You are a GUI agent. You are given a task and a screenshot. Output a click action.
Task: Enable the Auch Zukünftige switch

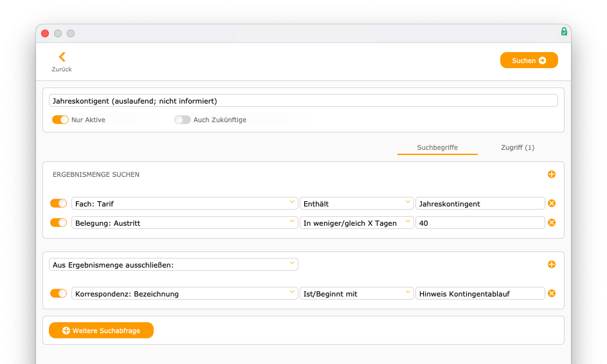[x=183, y=120]
